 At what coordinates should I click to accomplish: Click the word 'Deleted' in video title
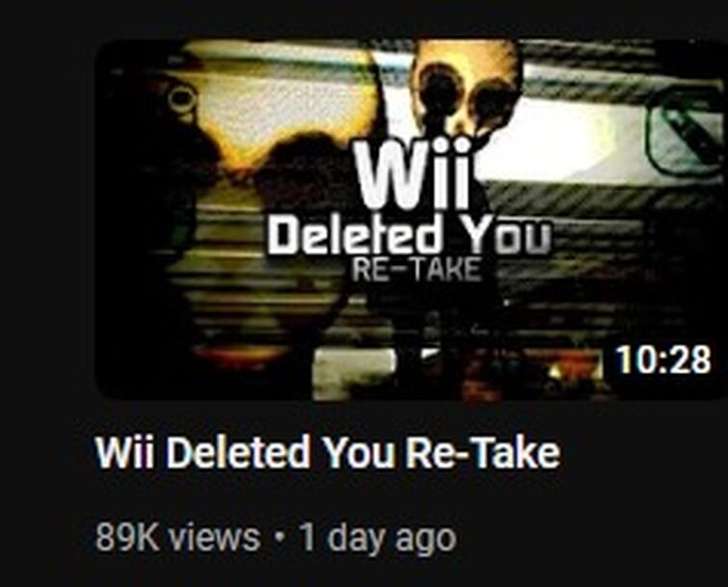click(x=238, y=452)
